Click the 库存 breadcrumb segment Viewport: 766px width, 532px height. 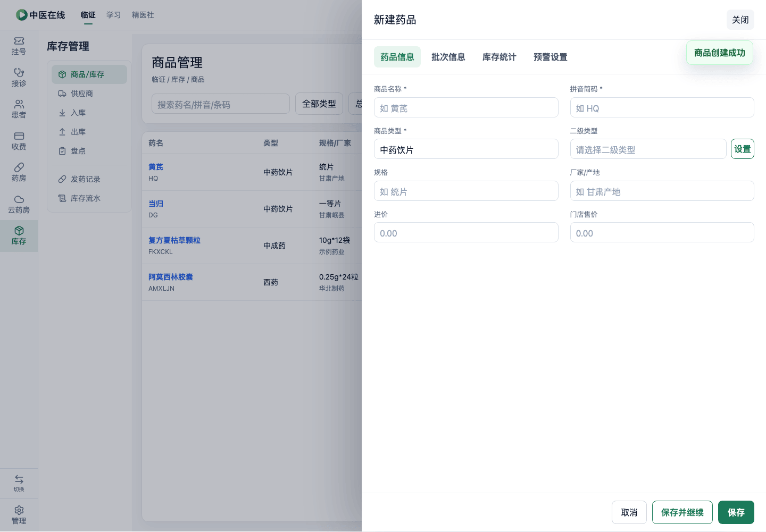coord(178,79)
